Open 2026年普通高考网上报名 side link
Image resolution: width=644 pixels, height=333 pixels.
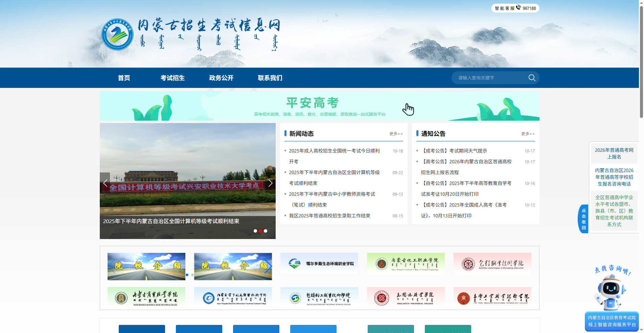click(614, 153)
